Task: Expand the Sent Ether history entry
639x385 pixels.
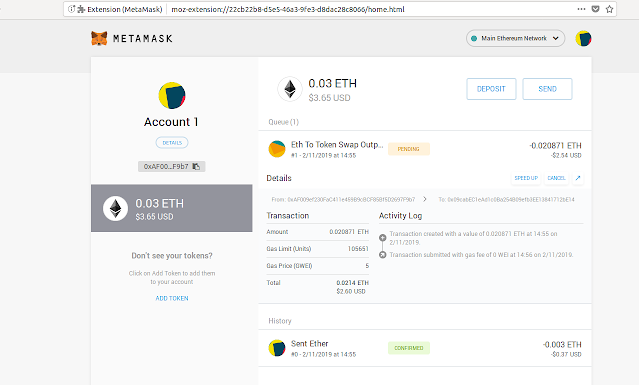Action: pos(425,348)
